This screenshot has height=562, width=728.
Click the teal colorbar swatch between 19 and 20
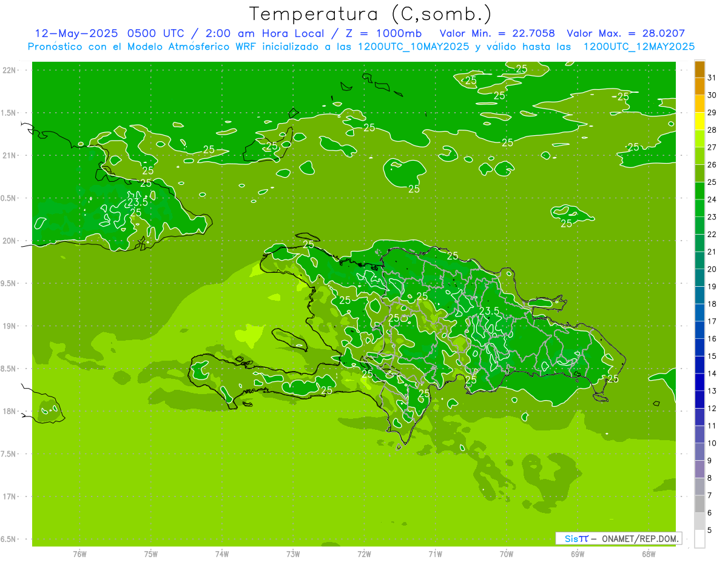(699, 278)
